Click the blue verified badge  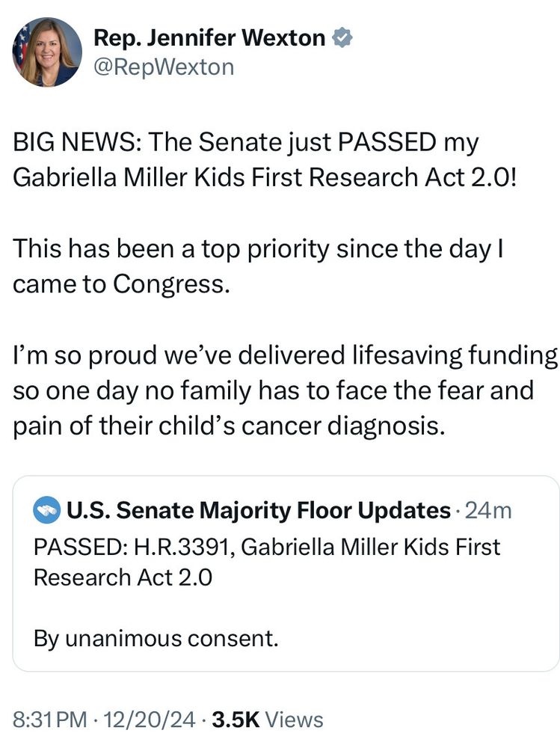(342, 37)
